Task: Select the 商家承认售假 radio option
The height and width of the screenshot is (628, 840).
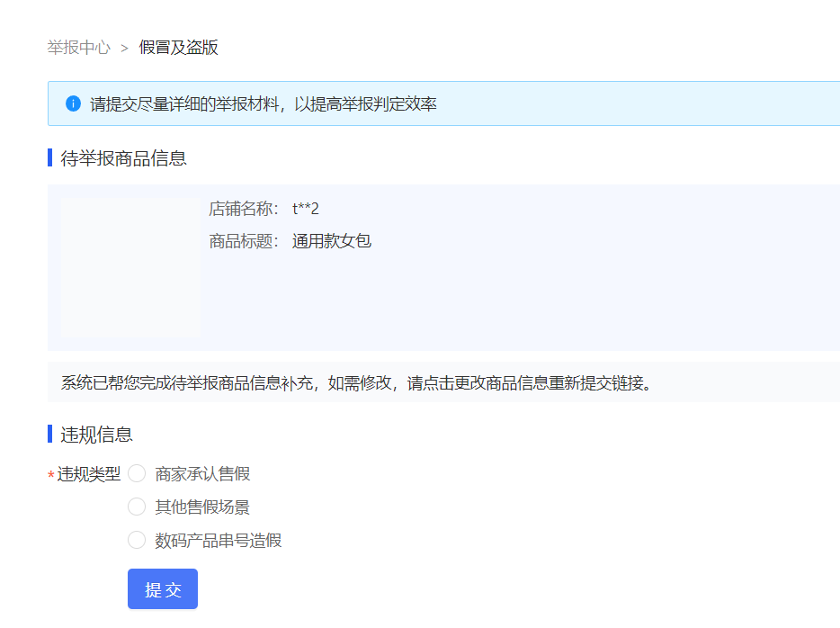Action: click(136, 473)
